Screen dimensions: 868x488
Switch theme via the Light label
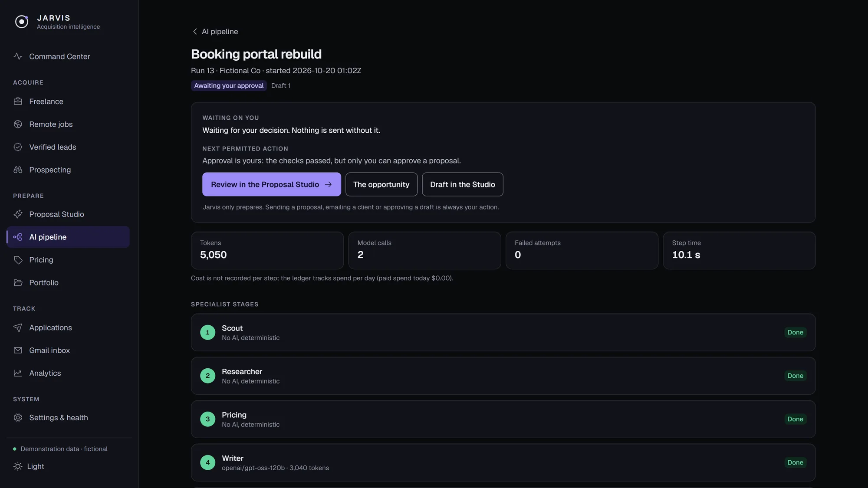click(36, 466)
